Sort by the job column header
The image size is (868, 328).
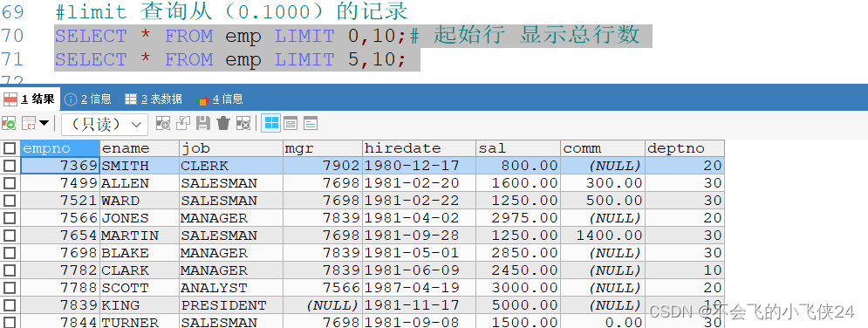(231, 148)
